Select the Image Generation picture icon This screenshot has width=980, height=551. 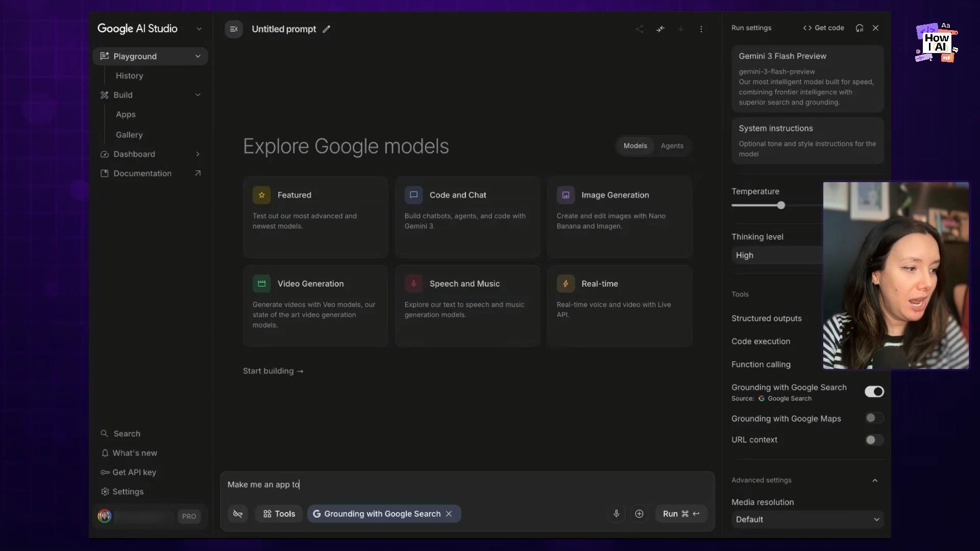[x=566, y=195]
